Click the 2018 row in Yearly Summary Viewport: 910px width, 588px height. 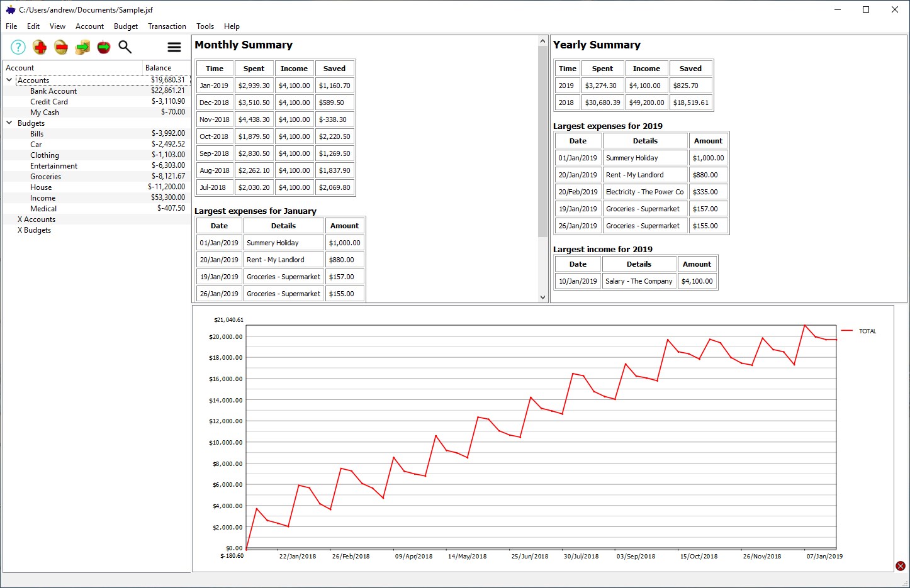coord(634,103)
